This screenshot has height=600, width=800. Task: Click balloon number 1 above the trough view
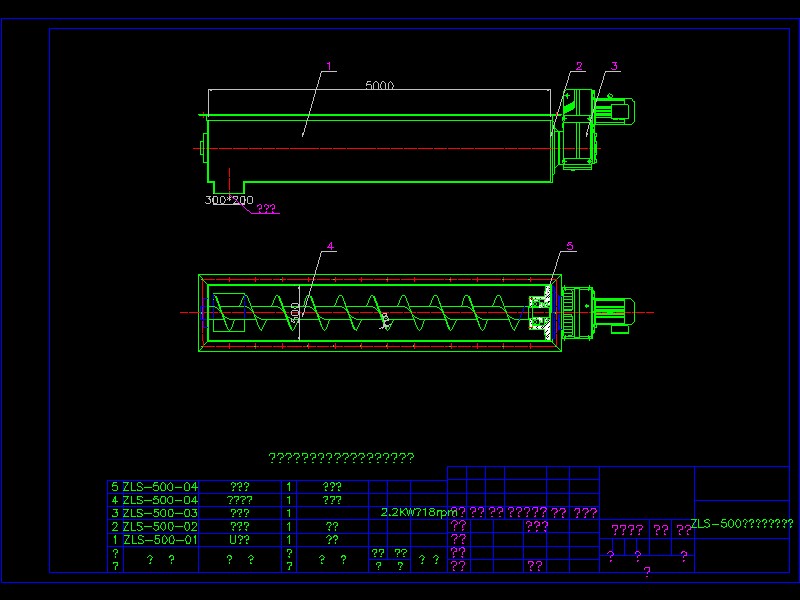[329, 66]
